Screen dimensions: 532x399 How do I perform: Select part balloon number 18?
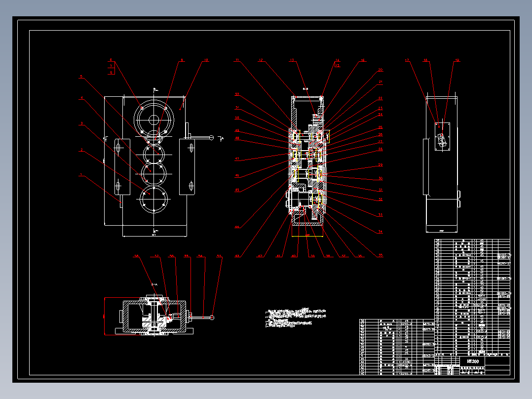point(425,60)
